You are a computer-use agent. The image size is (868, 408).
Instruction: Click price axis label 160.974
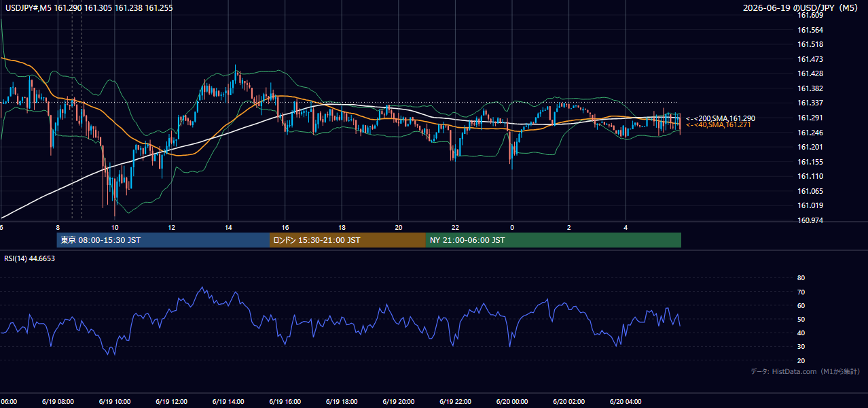810,220
